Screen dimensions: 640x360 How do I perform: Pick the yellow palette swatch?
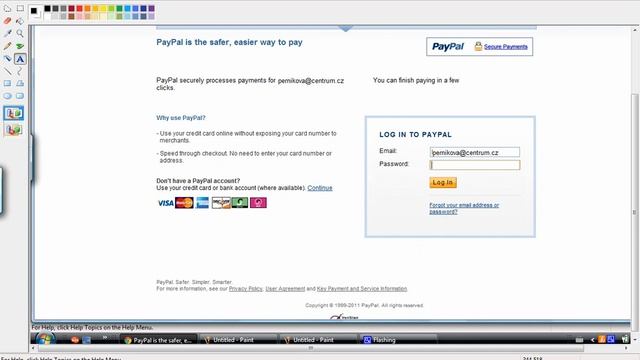tap(103, 8)
